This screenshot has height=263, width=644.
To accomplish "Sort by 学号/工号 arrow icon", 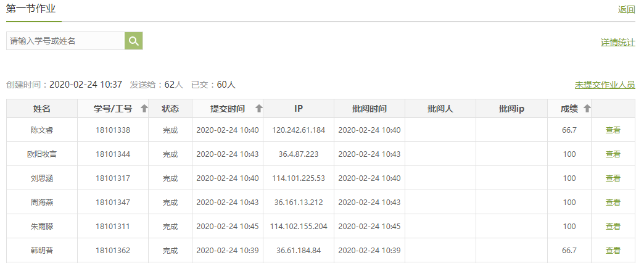I will click(x=144, y=109).
